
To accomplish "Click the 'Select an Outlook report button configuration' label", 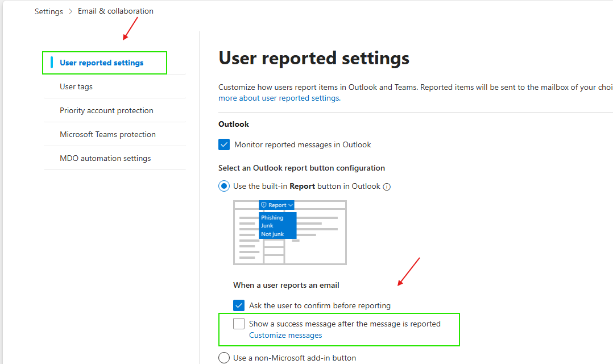I will tap(301, 168).
